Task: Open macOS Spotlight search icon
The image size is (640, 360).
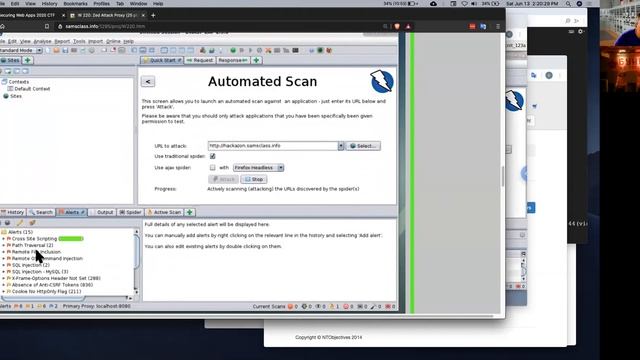Action: tap(568, 3)
